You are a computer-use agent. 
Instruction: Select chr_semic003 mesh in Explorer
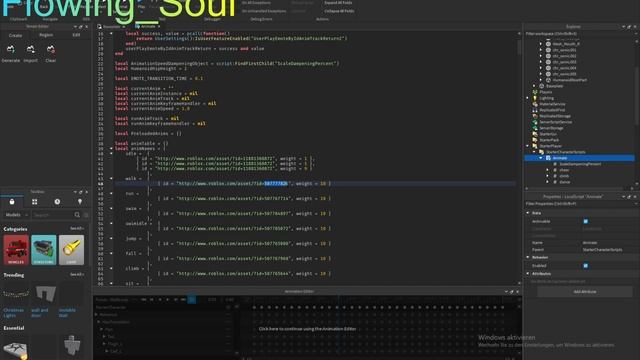point(564,62)
